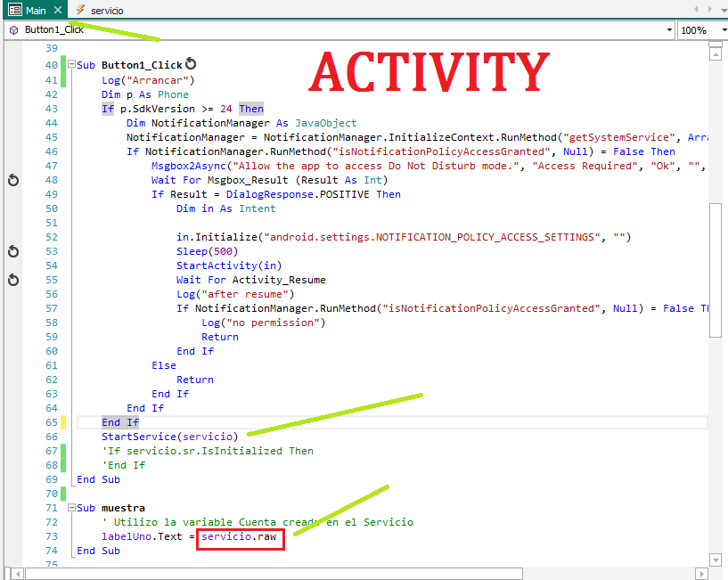Viewport: 728px width, 580px height.
Task: Click the servicio tab lightning icon
Action: (80, 10)
